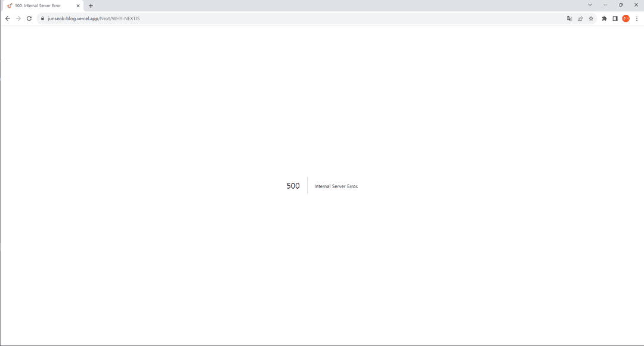The width and height of the screenshot is (644, 346).
Task: Open Chrome's three-dot menu
Action: pos(636,18)
